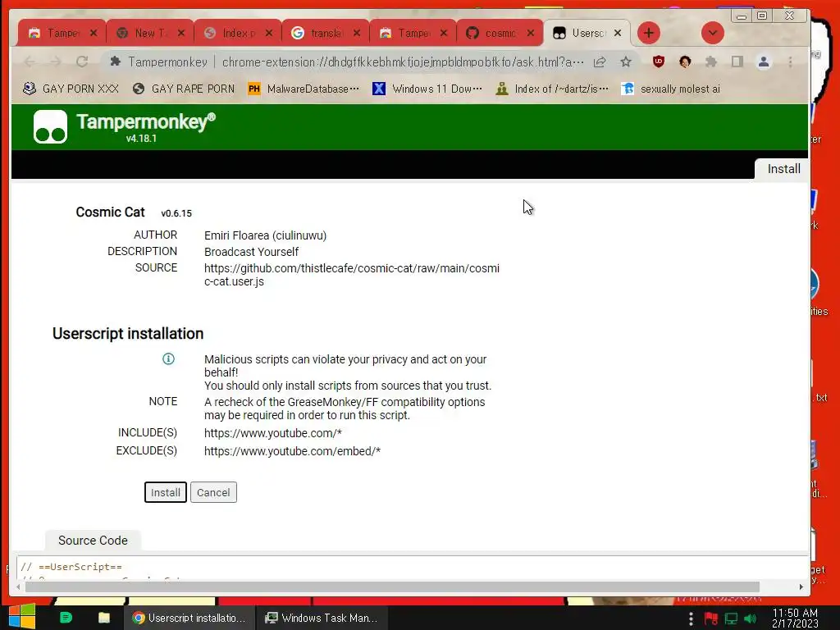Click the share page icon in address bar
Image resolution: width=840 pixels, height=630 pixels.
600,62
